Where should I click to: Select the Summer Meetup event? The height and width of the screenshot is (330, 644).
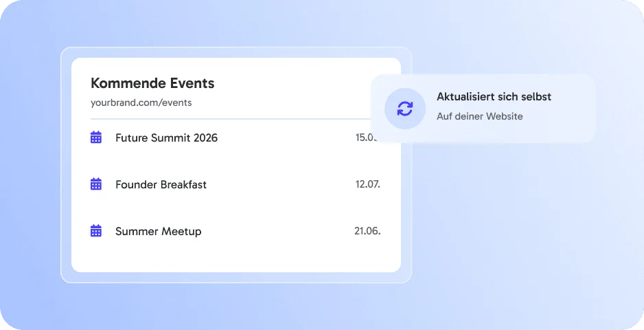click(158, 232)
